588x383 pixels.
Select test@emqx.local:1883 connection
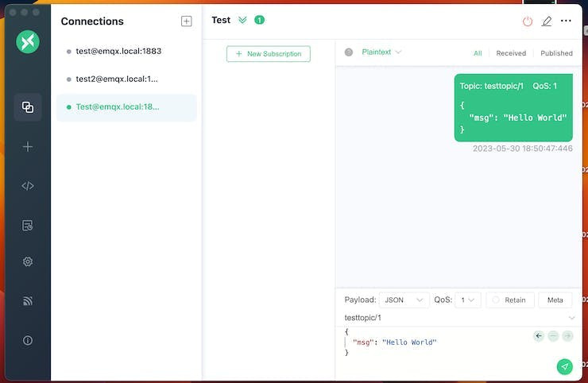click(x=126, y=51)
